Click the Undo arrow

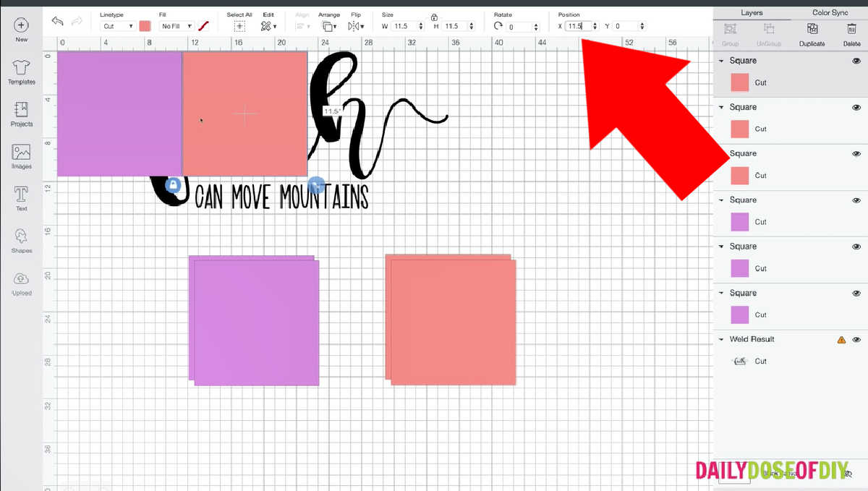pos(58,22)
